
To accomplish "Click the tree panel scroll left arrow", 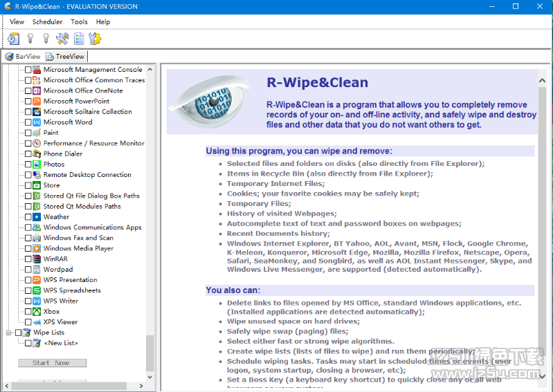I will point(7,386).
